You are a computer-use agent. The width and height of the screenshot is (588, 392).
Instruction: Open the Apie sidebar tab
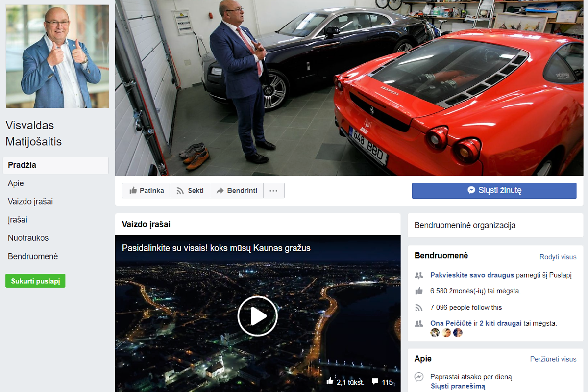click(16, 183)
